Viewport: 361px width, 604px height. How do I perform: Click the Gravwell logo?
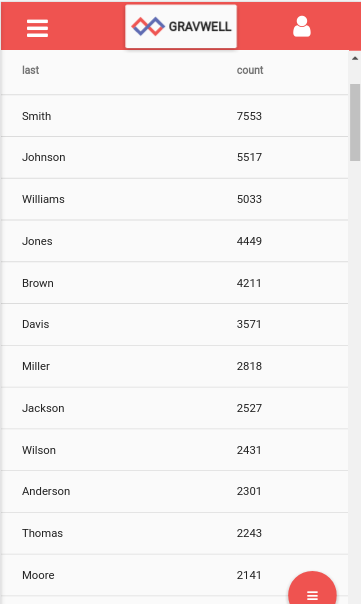click(181, 26)
